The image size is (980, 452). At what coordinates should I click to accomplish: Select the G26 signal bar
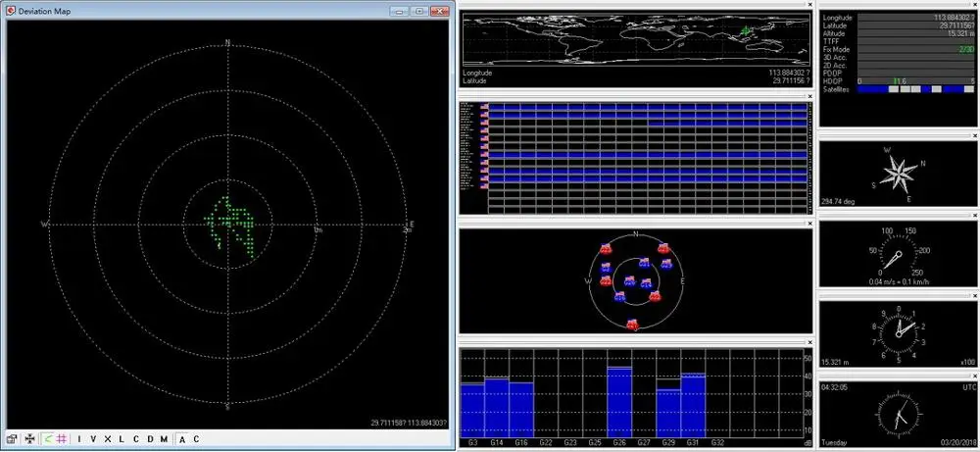619,402
